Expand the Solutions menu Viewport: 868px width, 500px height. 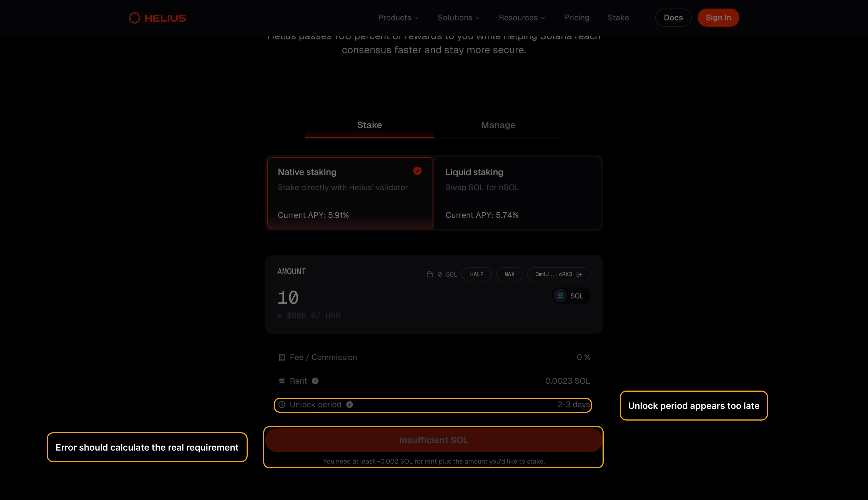[458, 17]
